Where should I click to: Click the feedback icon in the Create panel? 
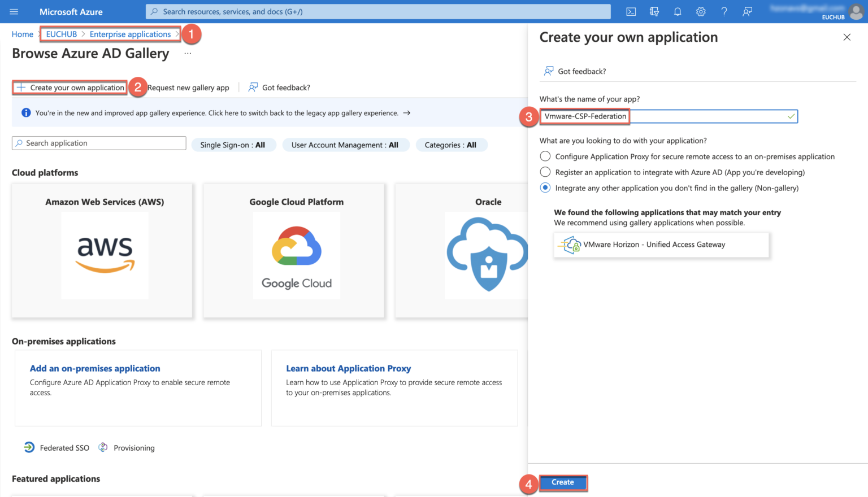549,71
